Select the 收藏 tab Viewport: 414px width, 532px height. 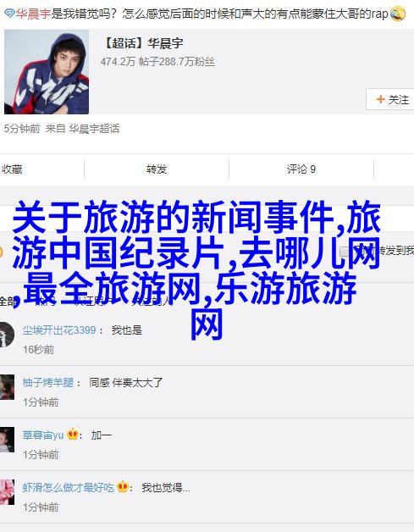point(12,169)
